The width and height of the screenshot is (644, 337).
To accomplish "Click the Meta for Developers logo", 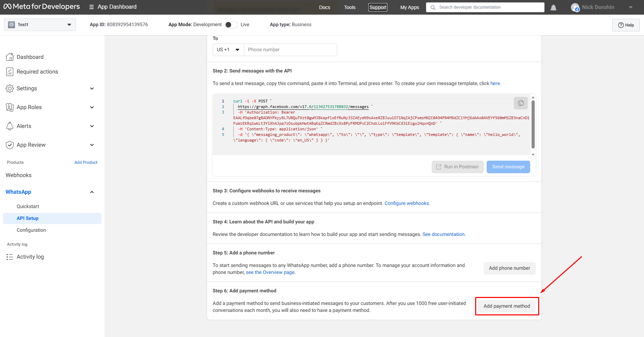I will click(41, 7).
